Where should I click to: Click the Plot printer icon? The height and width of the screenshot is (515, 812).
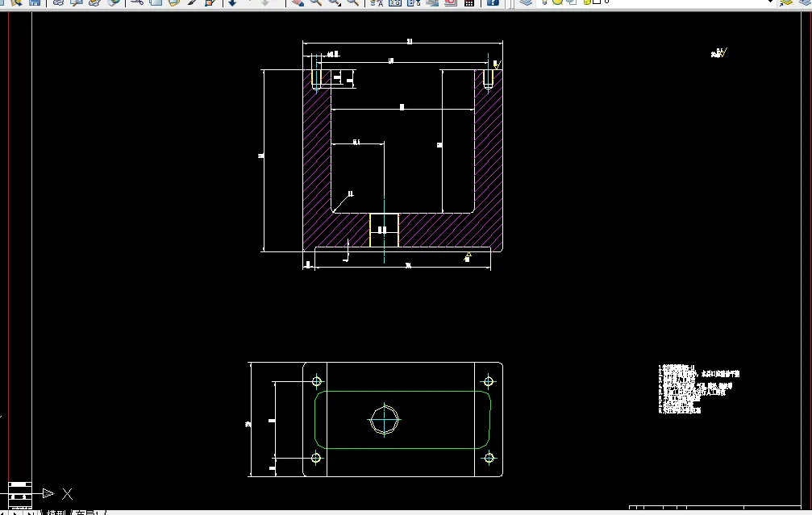click(58, 2)
